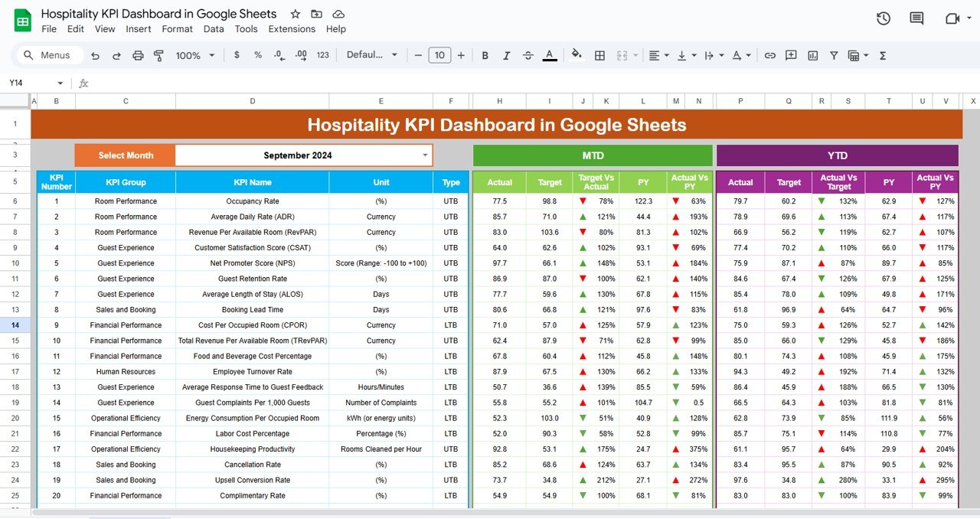Screen dimensions: 980x519
Task: Select the YTD header cell
Action: coord(838,155)
